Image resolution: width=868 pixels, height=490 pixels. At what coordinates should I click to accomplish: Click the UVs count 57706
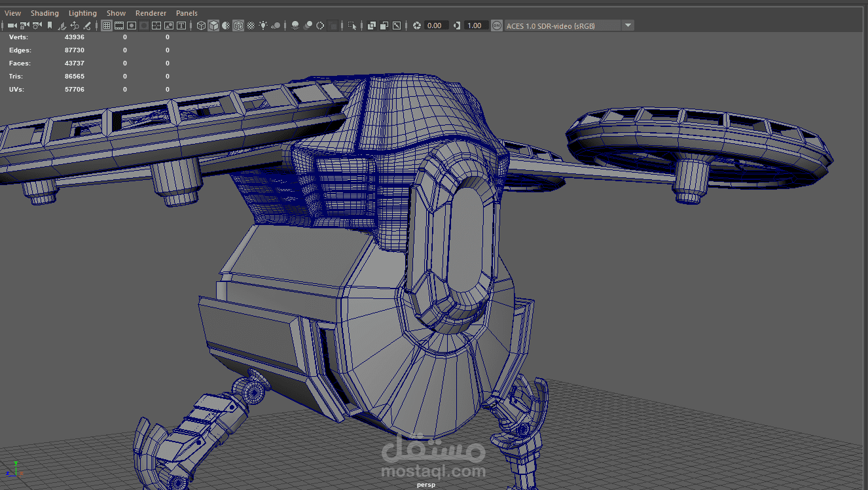[75, 90]
